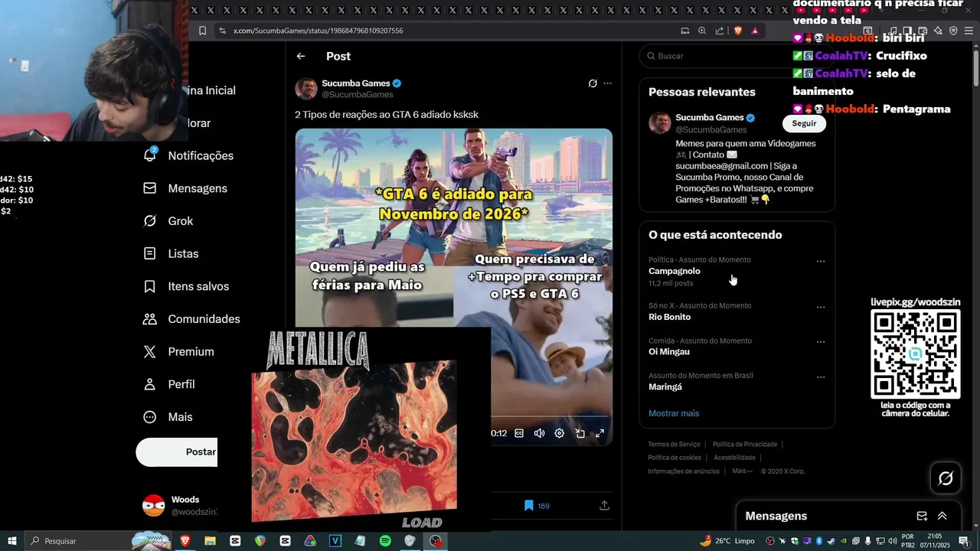Open Política de cookies footer link

click(675, 458)
